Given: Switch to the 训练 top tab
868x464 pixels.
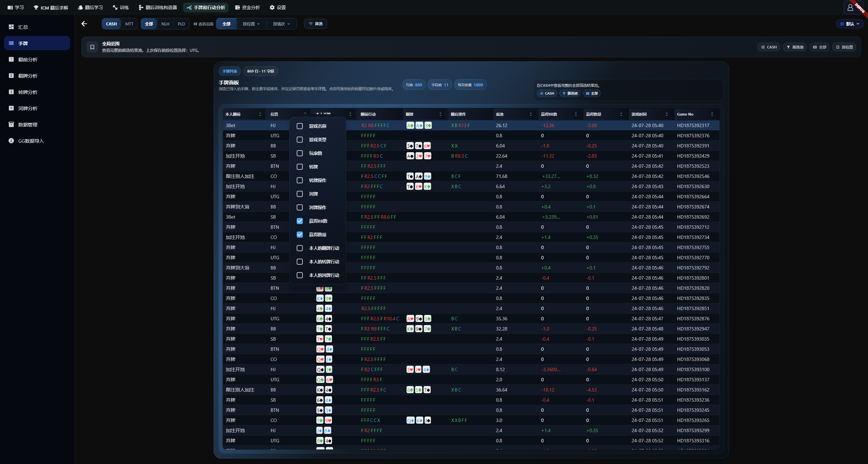Looking at the screenshot, I should click(121, 7).
